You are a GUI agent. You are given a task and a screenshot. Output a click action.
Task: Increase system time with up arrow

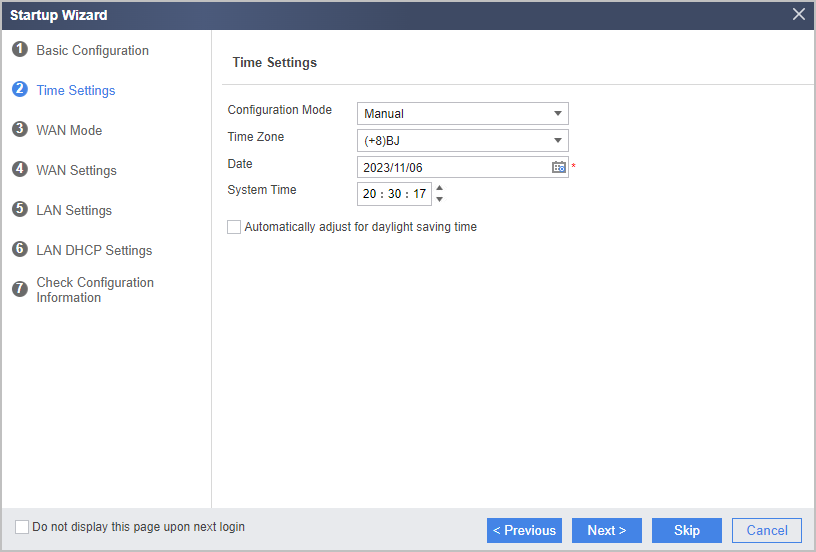tap(440, 188)
